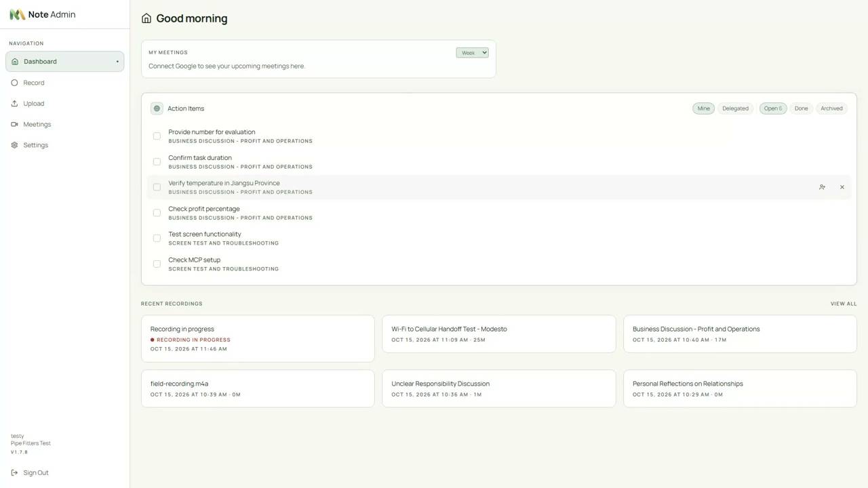Image resolution: width=868 pixels, height=488 pixels.
Task: Select the Mine filter tab
Action: tap(703, 108)
